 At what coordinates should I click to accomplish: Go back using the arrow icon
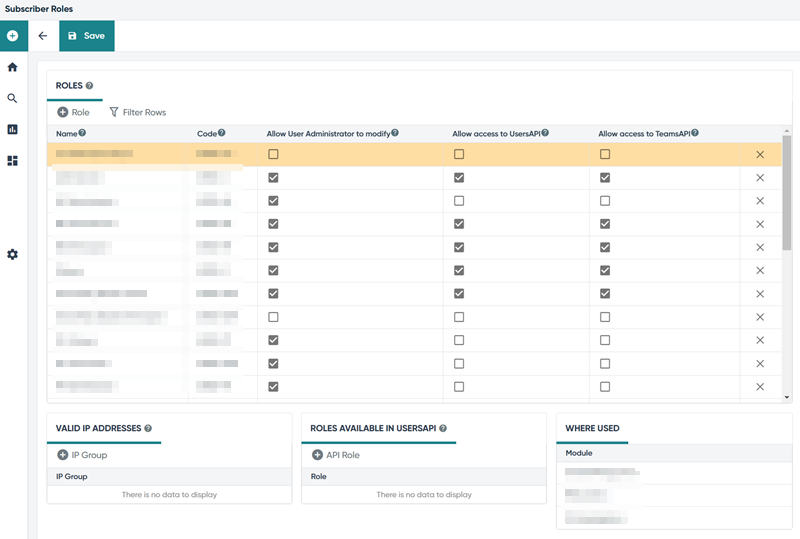click(43, 36)
